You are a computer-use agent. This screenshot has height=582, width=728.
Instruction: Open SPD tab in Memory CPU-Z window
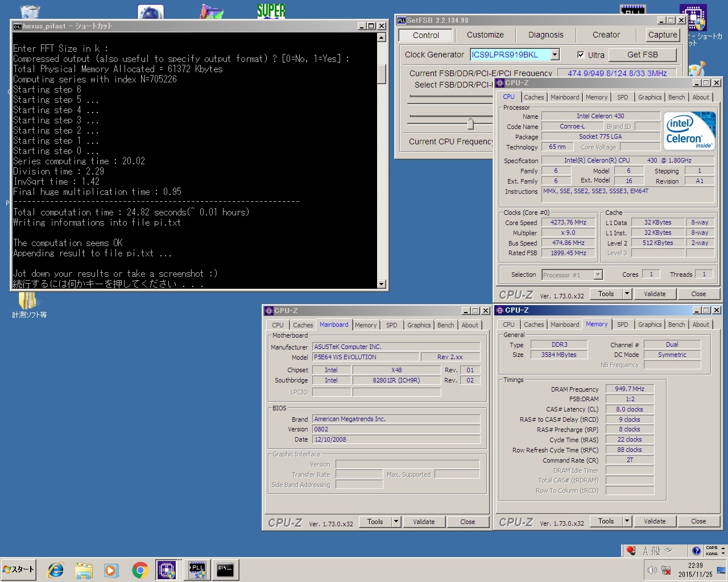click(x=623, y=325)
